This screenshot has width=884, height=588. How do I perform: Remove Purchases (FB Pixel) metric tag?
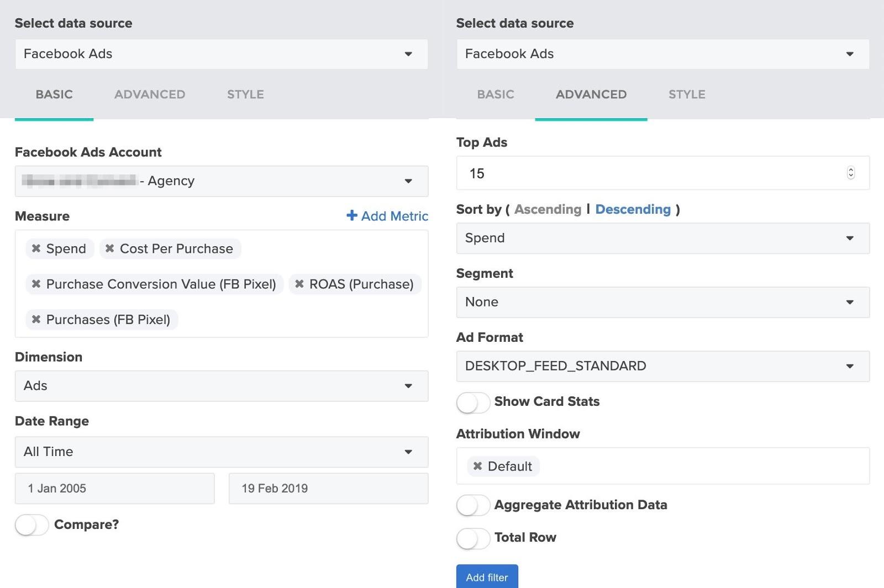click(36, 319)
